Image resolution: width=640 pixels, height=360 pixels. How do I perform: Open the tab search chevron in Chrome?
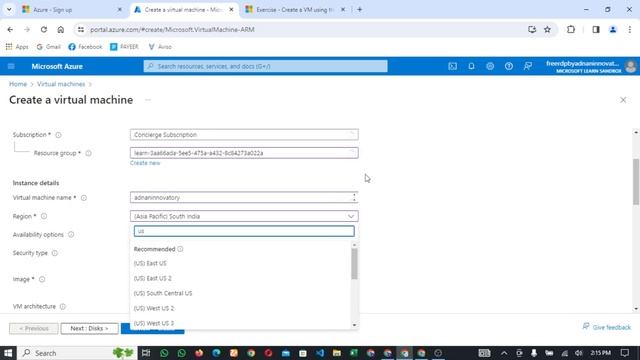[x=9, y=9]
